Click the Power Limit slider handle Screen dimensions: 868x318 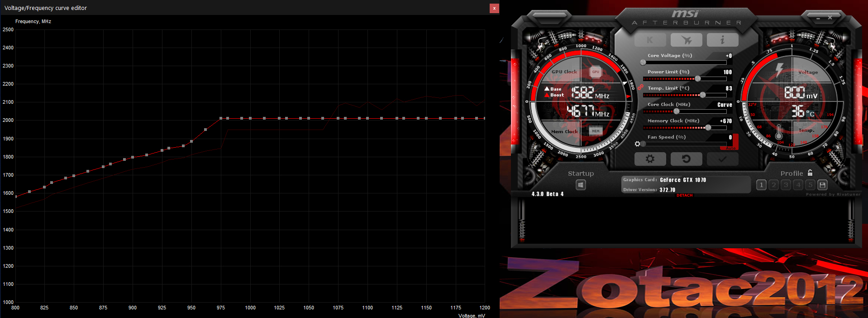(698, 79)
